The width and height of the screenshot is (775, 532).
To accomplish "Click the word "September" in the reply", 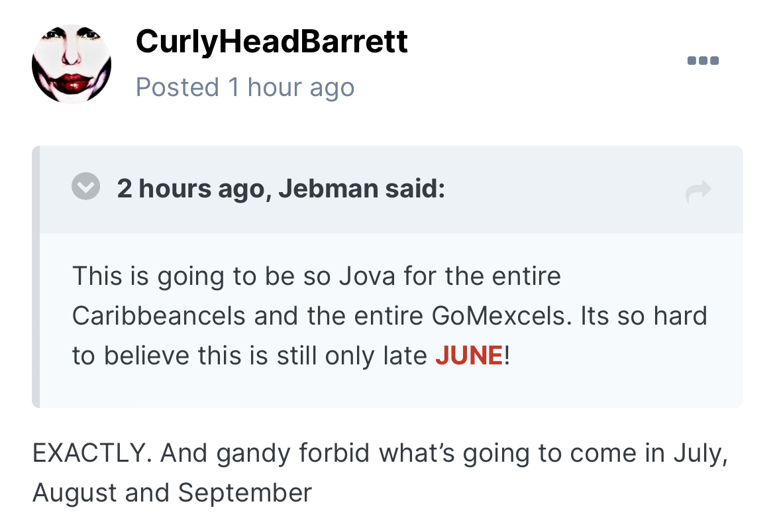I will tap(245, 493).
